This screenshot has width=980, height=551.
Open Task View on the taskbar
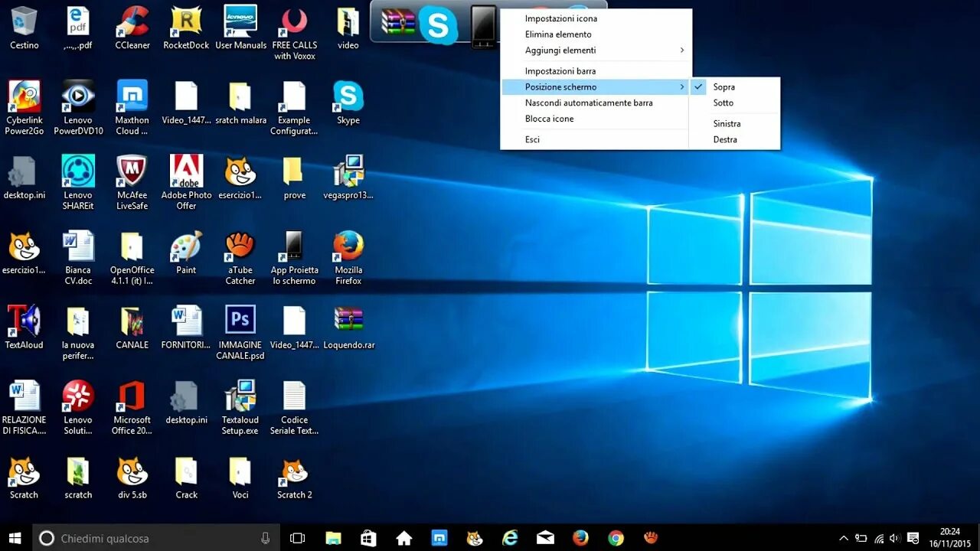(298, 538)
